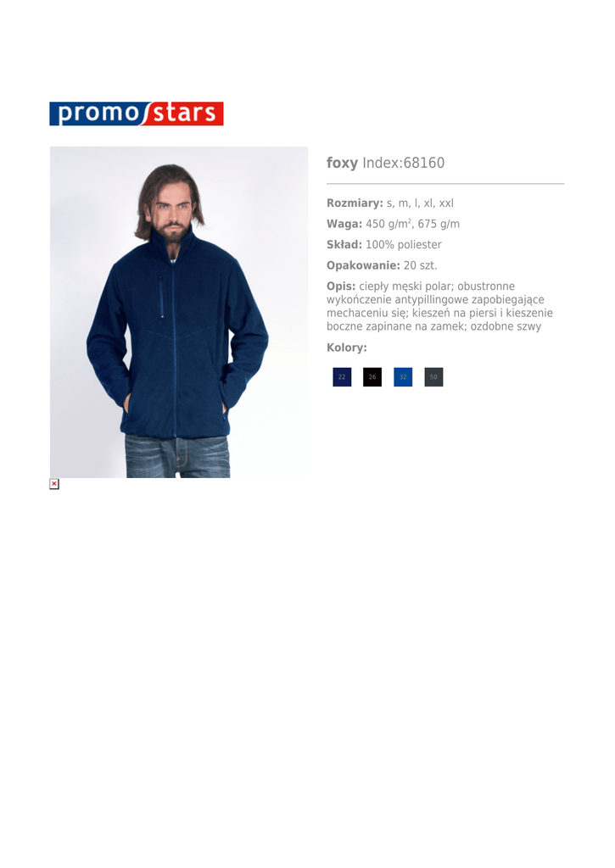The width and height of the screenshot is (615, 868).
Task: Click the sizes list s, m, l, xl, xxl
Action: 420,203
